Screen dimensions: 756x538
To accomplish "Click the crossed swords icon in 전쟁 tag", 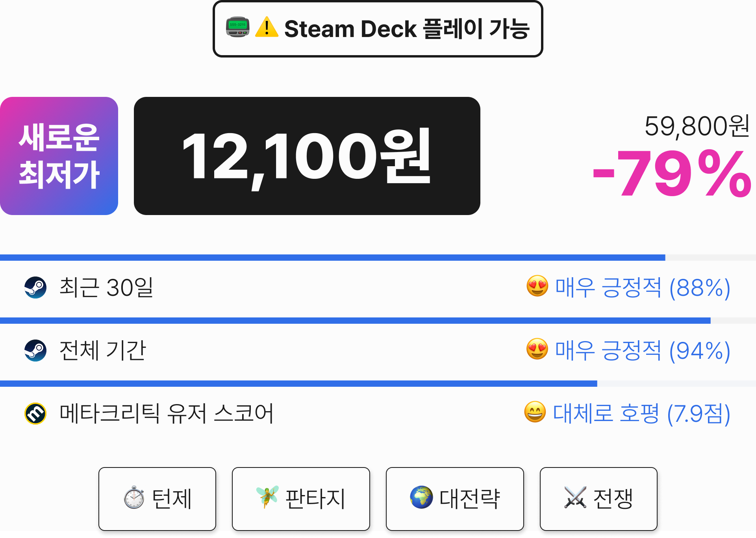I will tap(575, 497).
